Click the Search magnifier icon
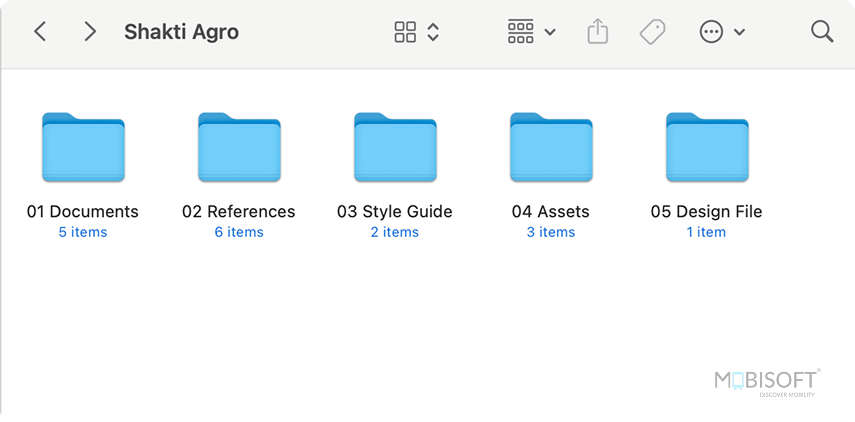The image size is (855, 422). pos(822,32)
